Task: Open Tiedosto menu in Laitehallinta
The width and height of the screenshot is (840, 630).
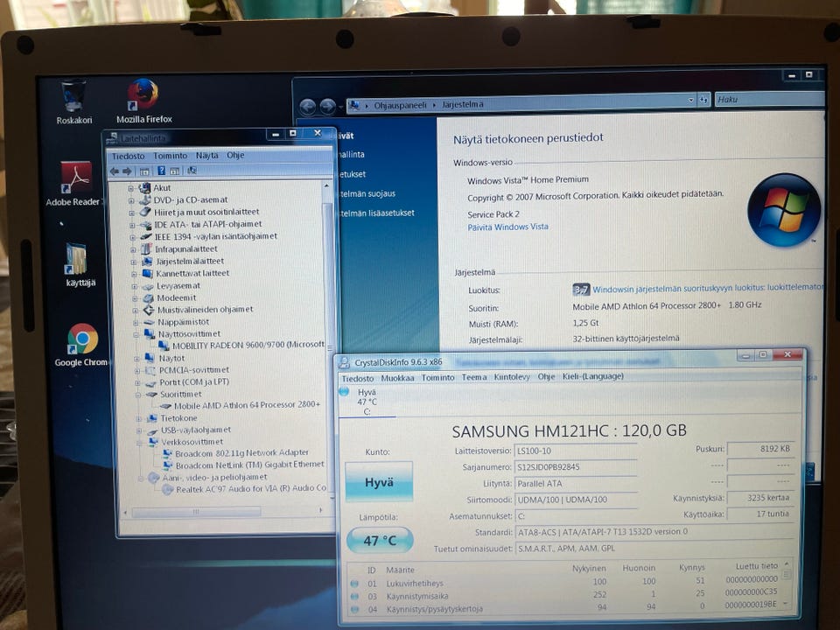Action: click(128, 156)
